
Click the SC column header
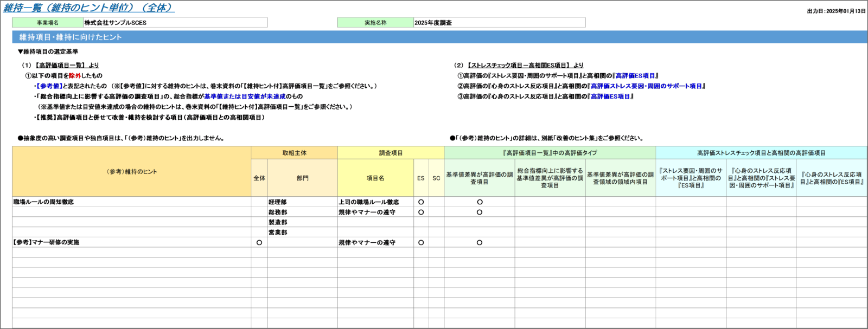[x=436, y=178]
